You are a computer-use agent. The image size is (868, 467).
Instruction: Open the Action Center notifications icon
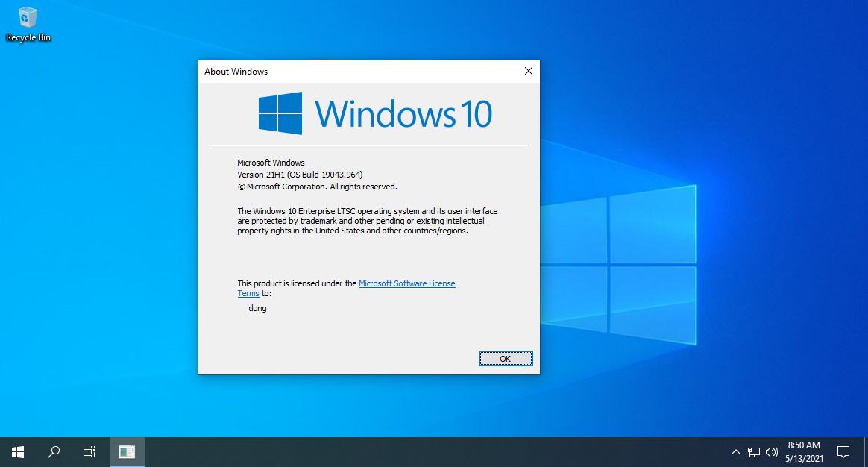click(843, 452)
